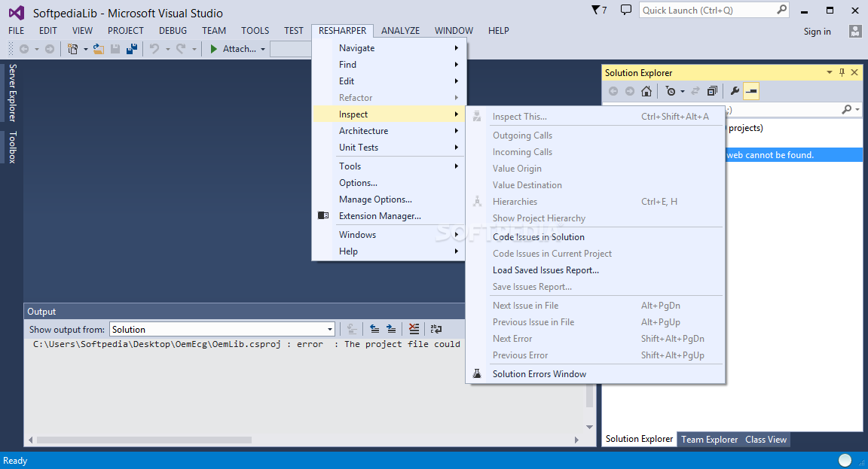This screenshot has width=868, height=469.
Task: Click the Solution Errors Window flask icon
Action: 477,374
